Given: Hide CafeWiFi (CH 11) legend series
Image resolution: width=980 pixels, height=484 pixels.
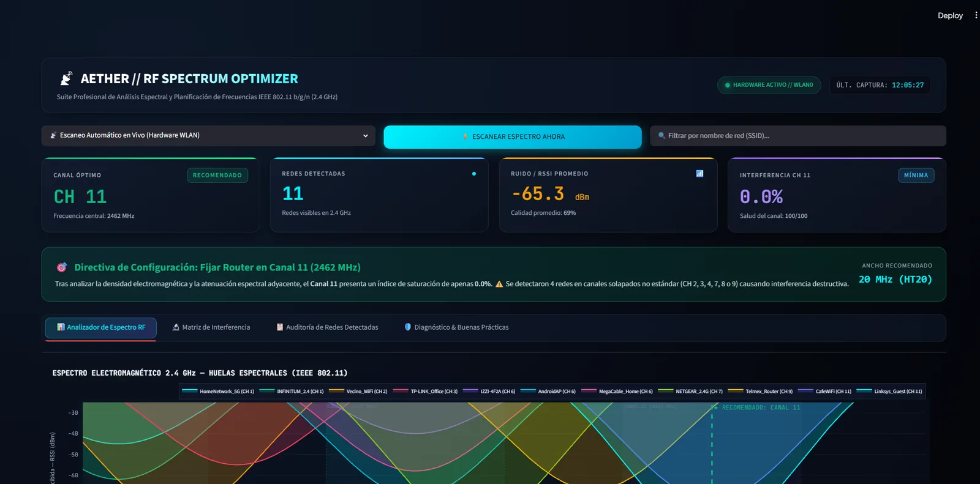Looking at the screenshot, I should pos(825,391).
